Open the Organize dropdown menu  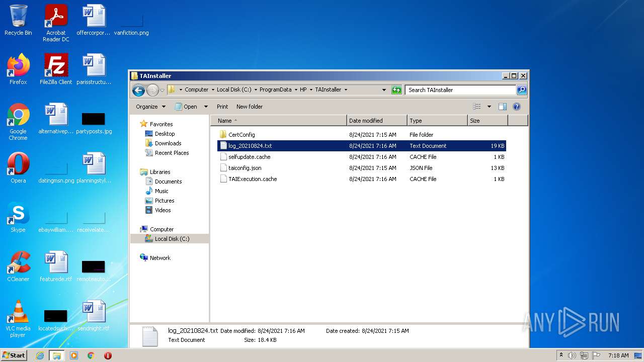click(150, 107)
